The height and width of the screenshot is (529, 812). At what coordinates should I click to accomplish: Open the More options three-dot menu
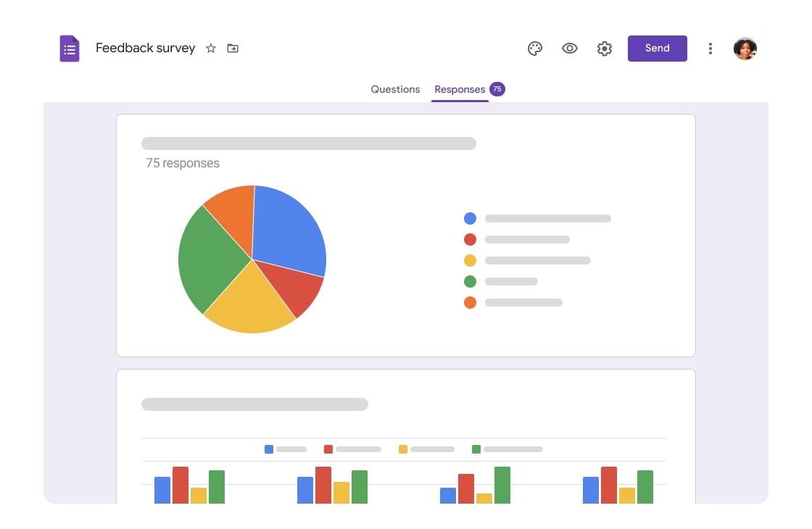(710, 48)
